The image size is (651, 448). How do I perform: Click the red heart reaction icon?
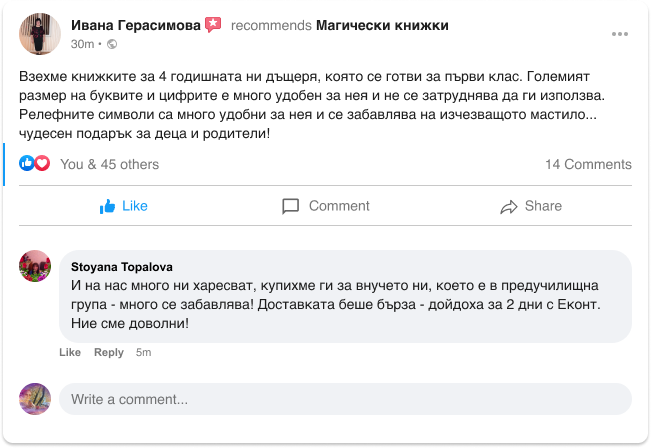tap(42, 164)
